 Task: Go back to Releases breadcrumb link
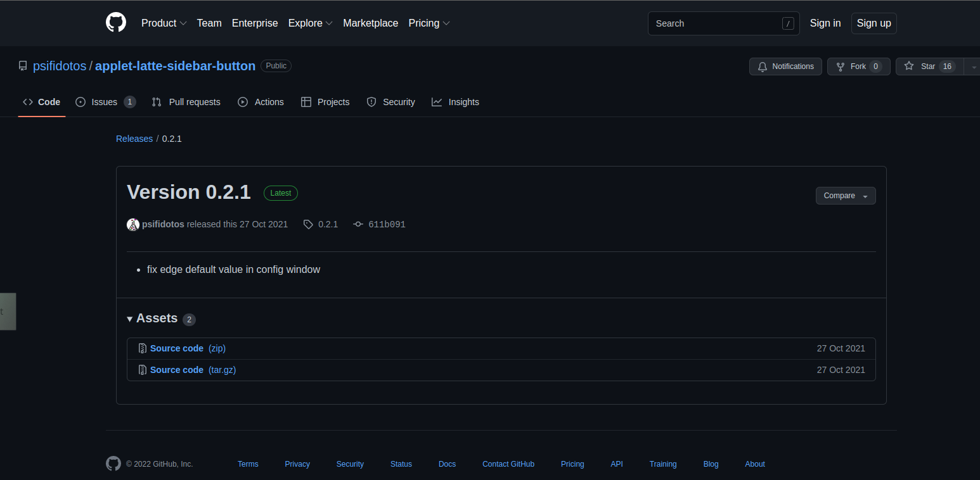click(134, 139)
